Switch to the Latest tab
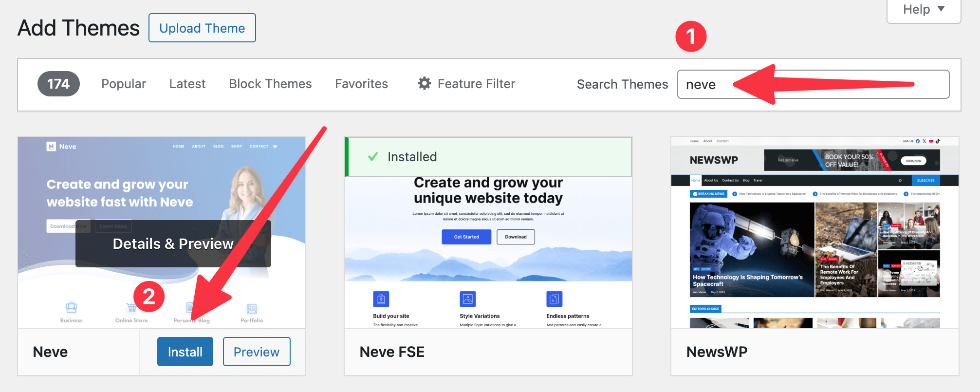980x392 pixels. pyautogui.click(x=187, y=84)
